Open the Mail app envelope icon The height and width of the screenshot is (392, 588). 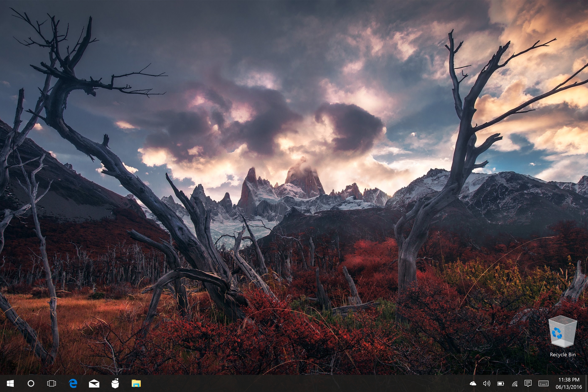(x=94, y=383)
